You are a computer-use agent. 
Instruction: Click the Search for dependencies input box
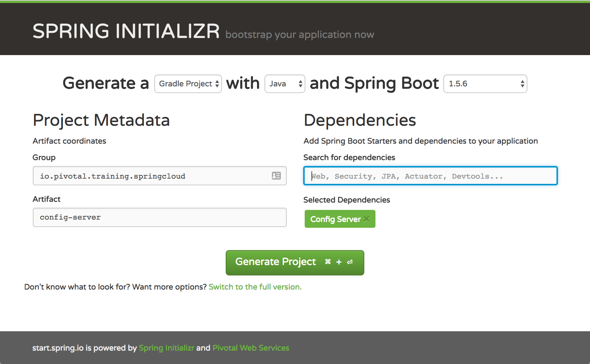[431, 176]
